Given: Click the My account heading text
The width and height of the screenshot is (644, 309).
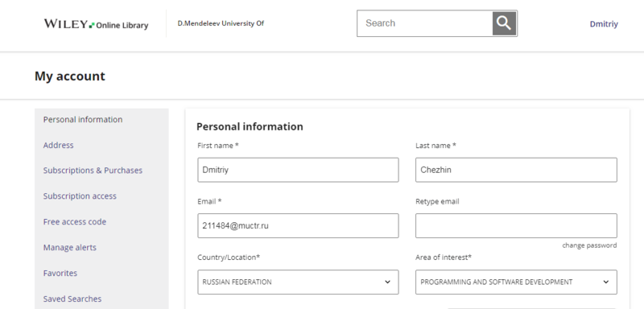Looking at the screenshot, I should click(x=70, y=76).
